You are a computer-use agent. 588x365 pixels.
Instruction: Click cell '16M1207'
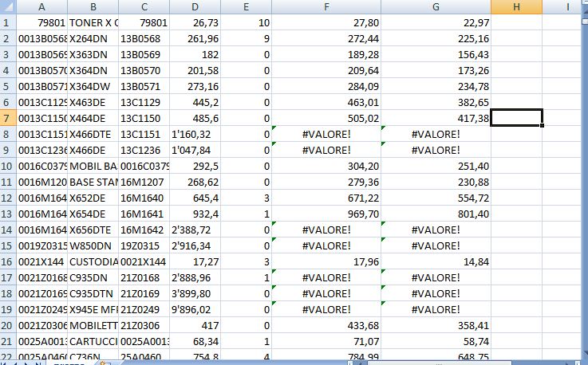(144, 182)
